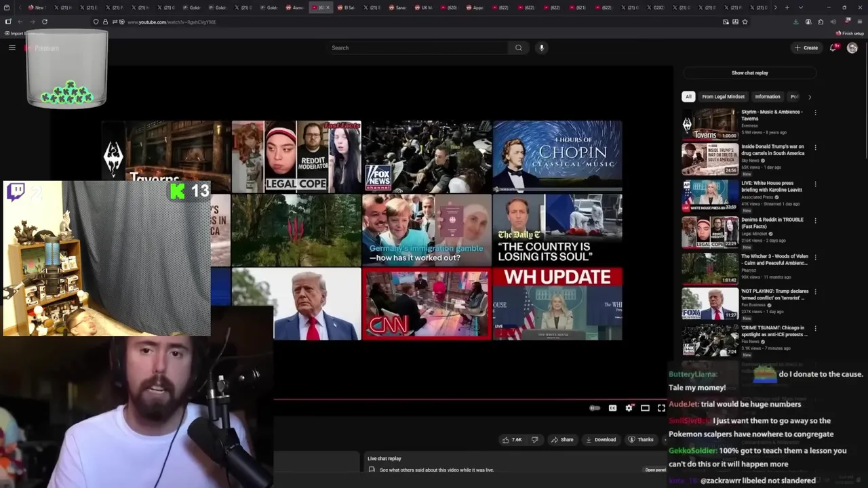Click the Chopin Classical Music end-screen thumbnail
The image size is (868, 488).
click(x=557, y=157)
